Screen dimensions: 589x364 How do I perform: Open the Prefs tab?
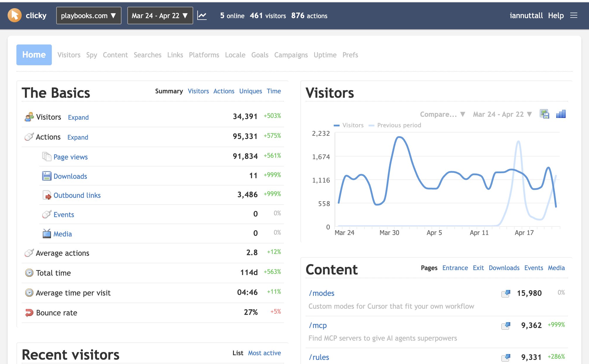pyautogui.click(x=350, y=55)
